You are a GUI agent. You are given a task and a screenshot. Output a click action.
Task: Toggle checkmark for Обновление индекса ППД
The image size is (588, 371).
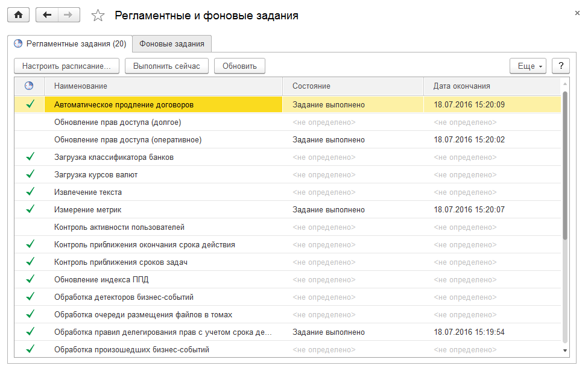[30, 279]
